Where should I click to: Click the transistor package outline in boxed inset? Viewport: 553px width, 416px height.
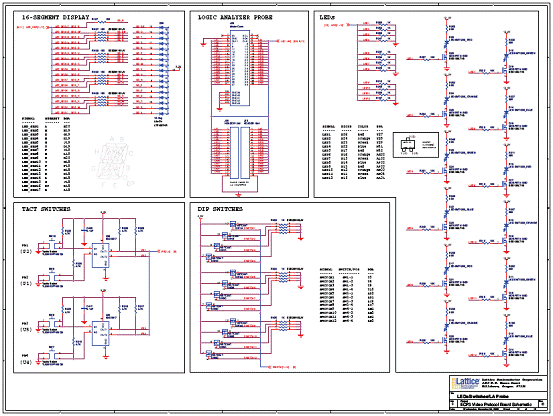click(x=407, y=145)
